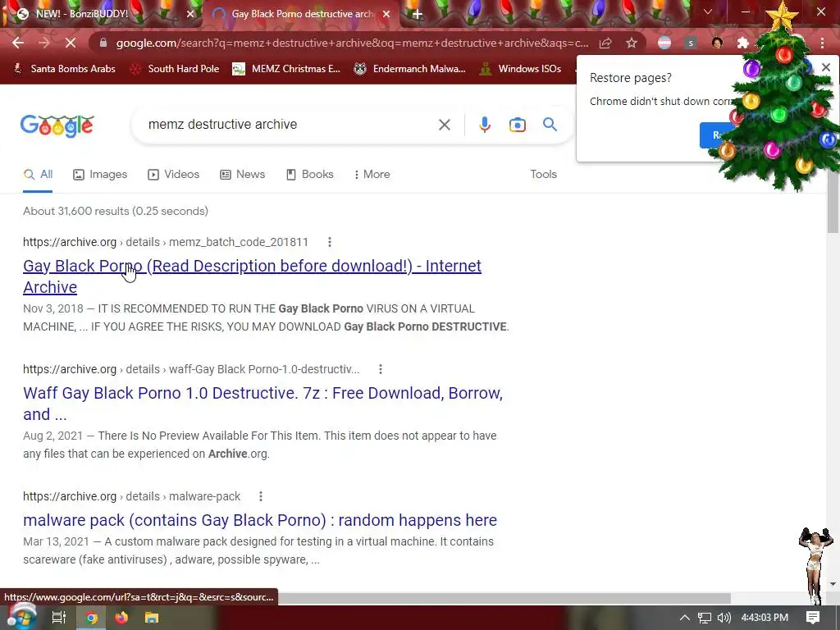Select the All results tab

click(x=38, y=175)
